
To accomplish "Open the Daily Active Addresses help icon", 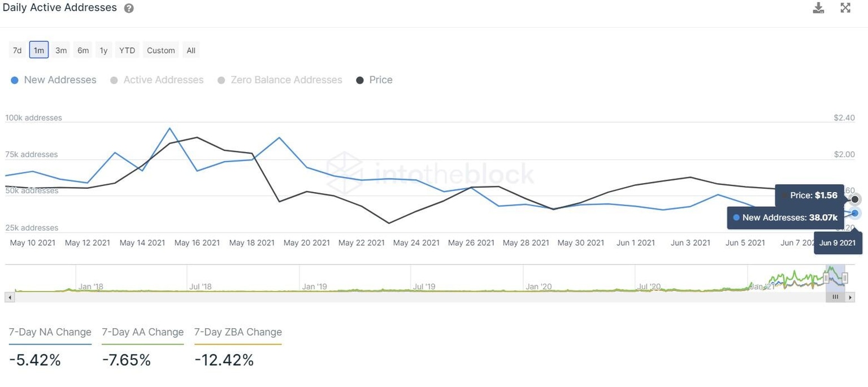I will coord(129,8).
